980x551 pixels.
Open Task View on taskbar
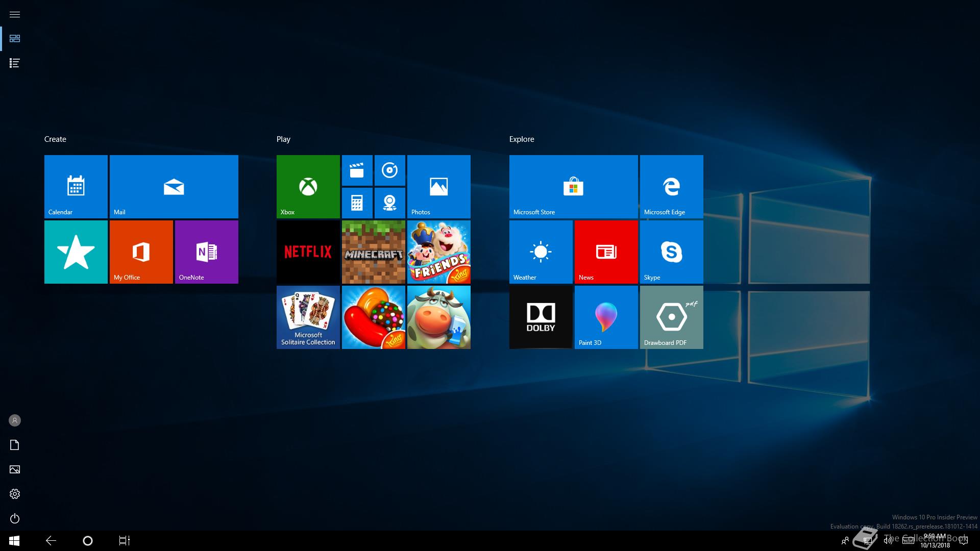pyautogui.click(x=125, y=541)
